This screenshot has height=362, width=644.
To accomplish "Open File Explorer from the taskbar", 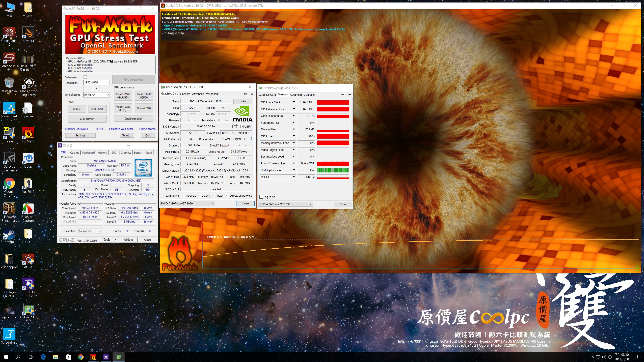I will 56,357.
